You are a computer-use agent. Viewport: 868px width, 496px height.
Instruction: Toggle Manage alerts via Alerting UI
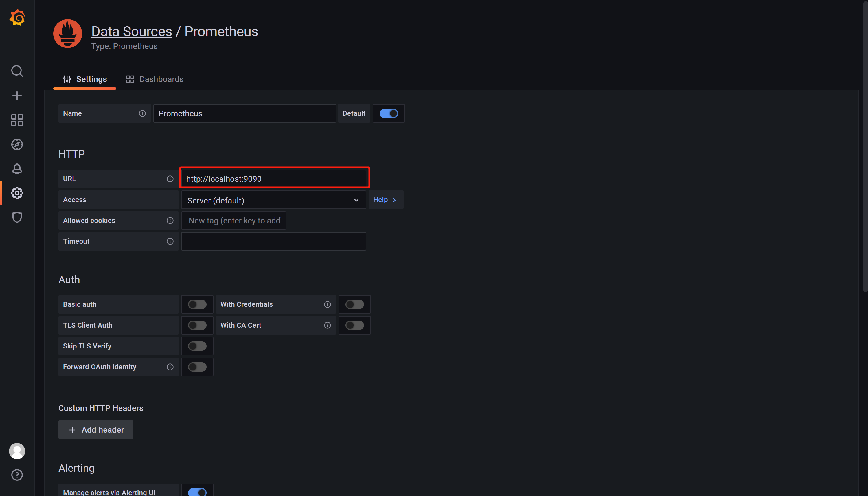click(197, 493)
